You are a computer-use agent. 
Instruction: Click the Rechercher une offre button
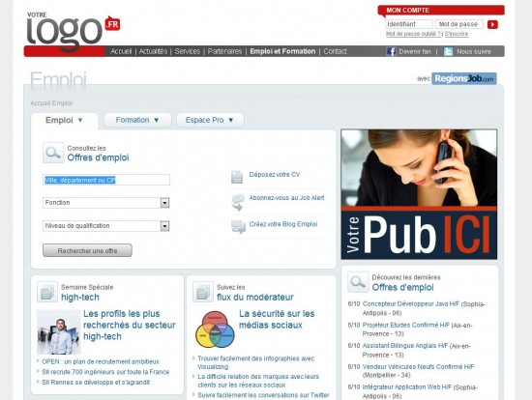click(x=87, y=250)
